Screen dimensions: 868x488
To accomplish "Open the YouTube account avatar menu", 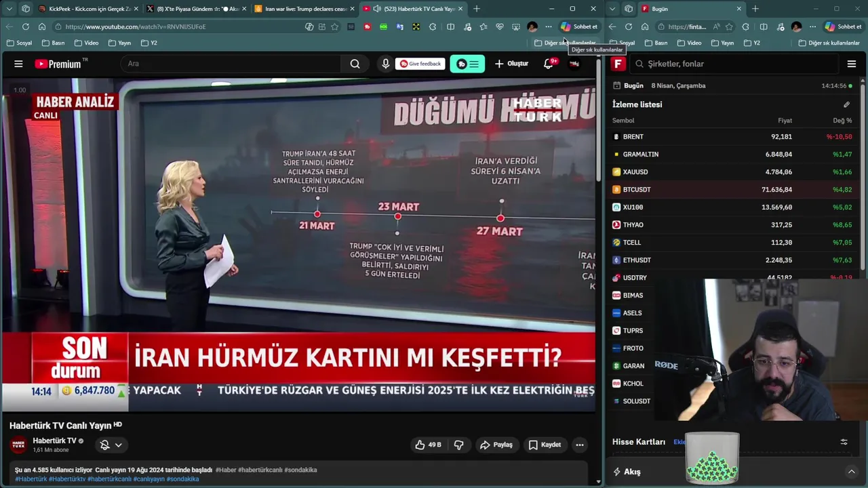I will [574, 64].
